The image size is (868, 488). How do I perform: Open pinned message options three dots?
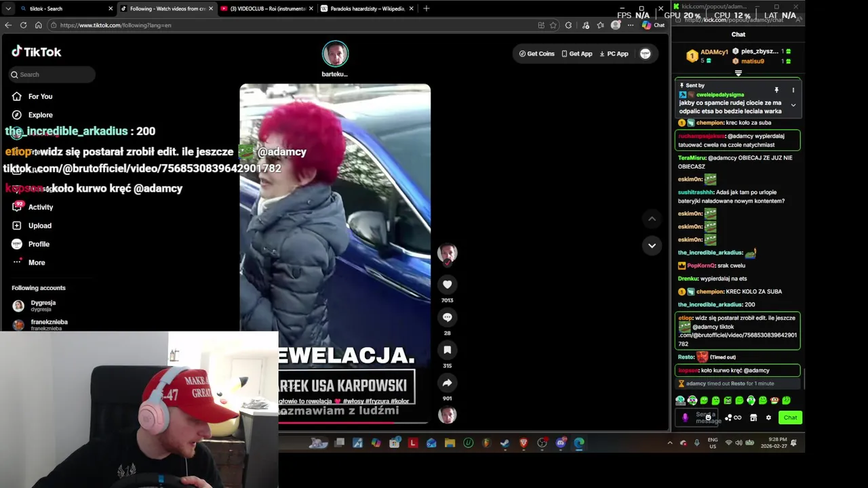click(x=793, y=90)
